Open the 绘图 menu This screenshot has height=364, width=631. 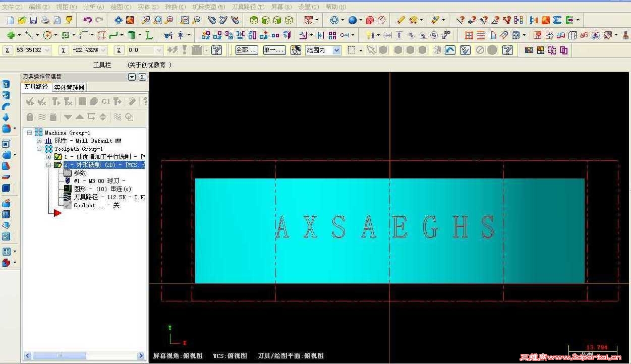(121, 7)
